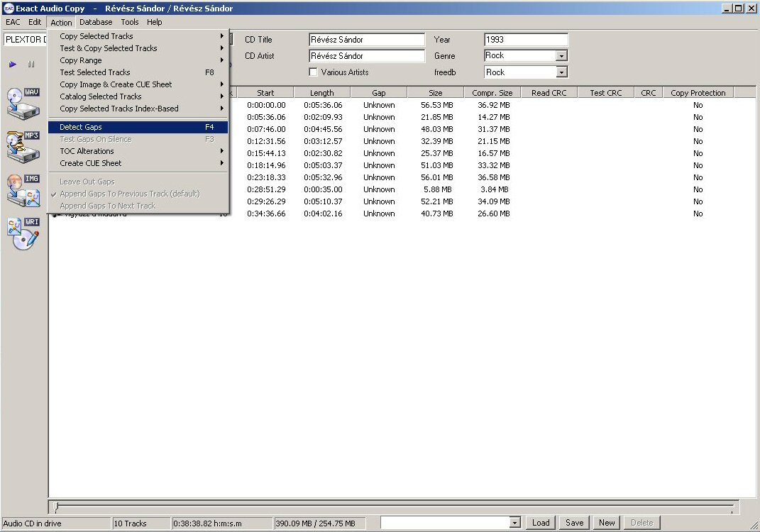Open the freedb category dropdown
The image size is (760, 532).
click(561, 72)
